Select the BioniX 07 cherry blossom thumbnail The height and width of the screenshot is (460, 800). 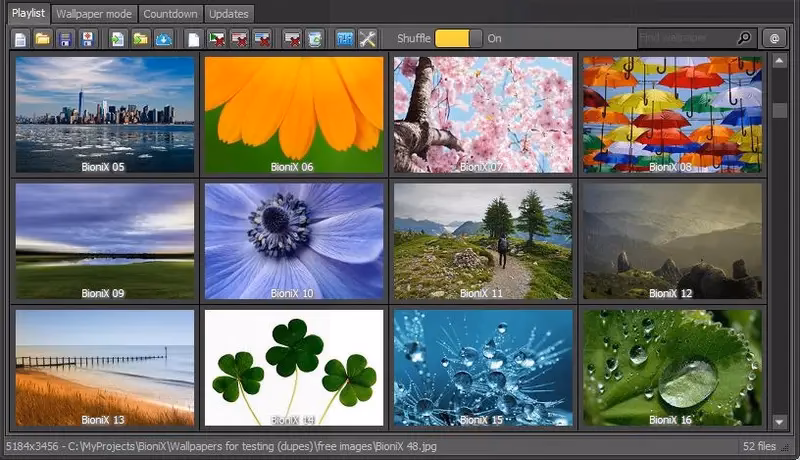[x=483, y=114]
